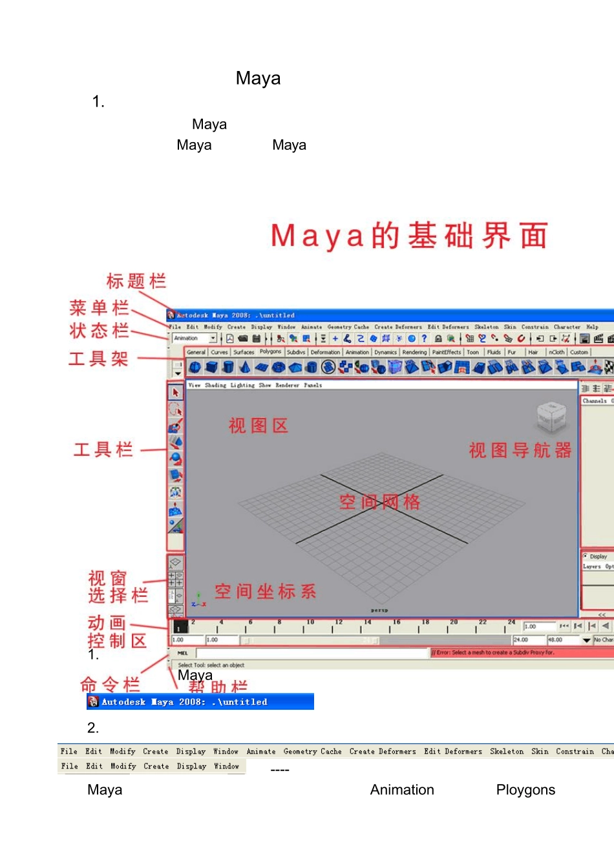Click play backwards triangle button

606,626
